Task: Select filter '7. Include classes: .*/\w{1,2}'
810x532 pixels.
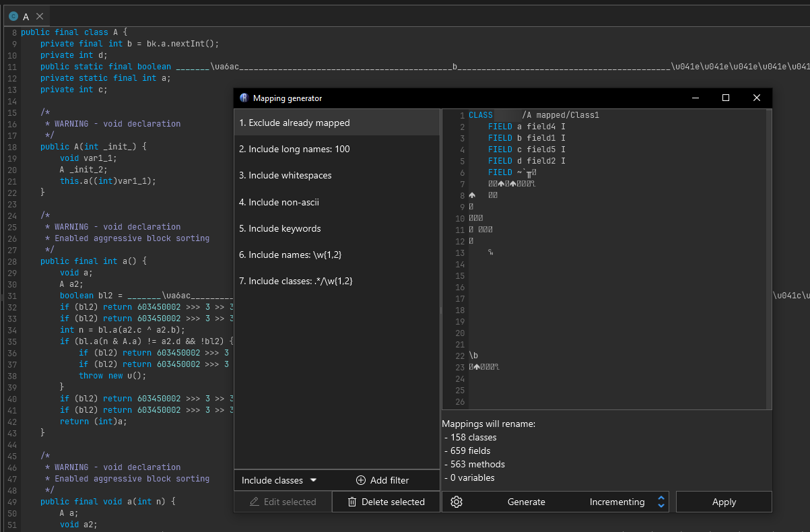Action: tap(337, 281)
